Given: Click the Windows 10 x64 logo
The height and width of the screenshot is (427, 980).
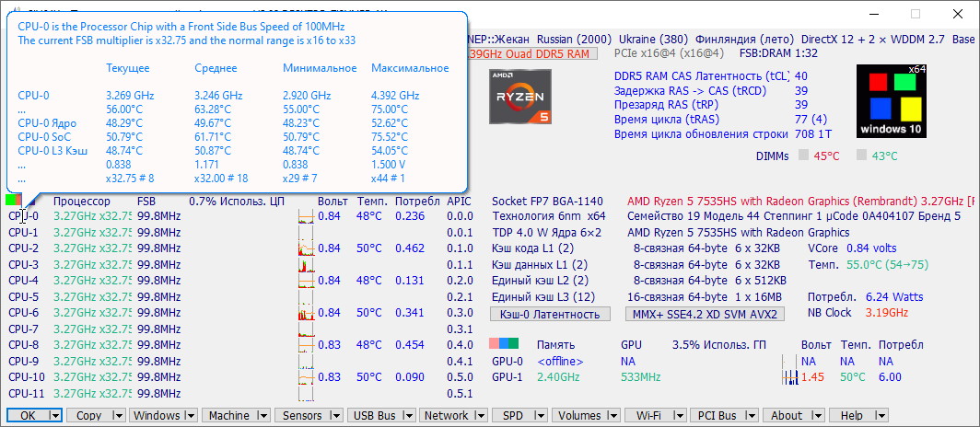Looking at the screenshot, I should (x=892, y=100).
